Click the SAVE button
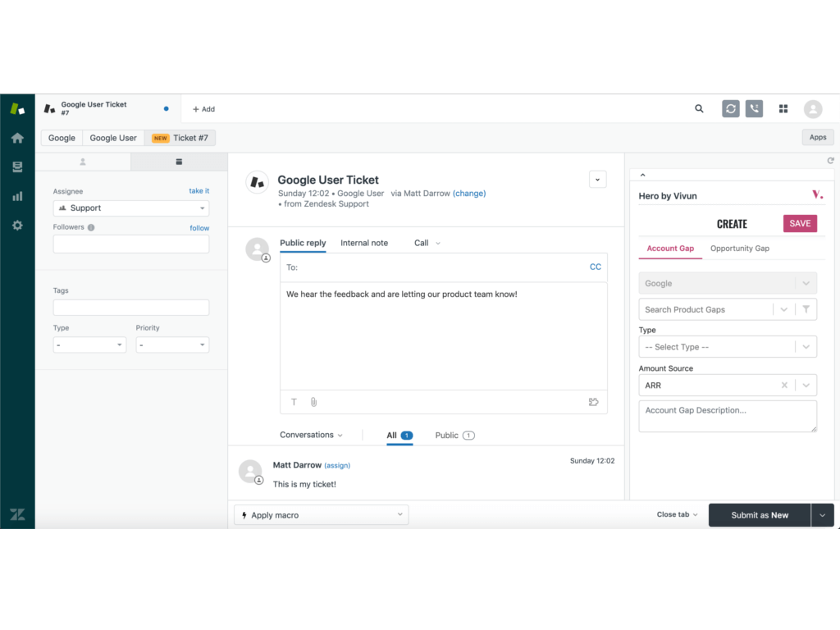840x630 pixels. [x=800, y=223]
